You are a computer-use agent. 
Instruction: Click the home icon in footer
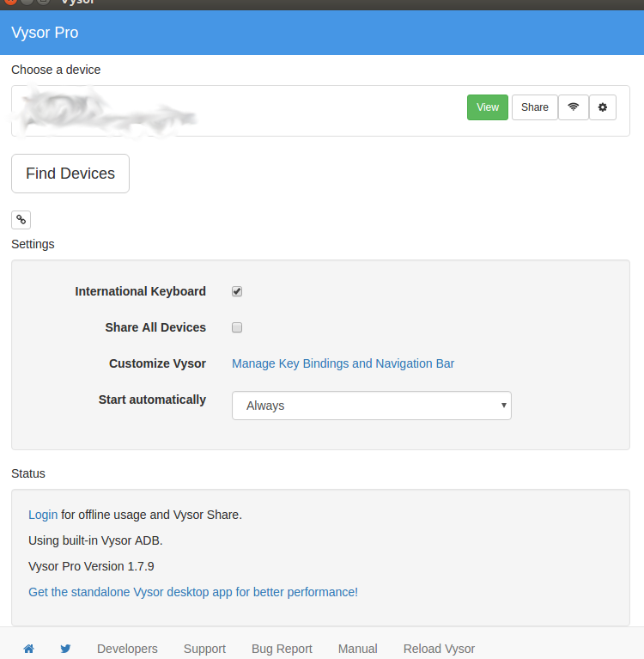point(29,649)
